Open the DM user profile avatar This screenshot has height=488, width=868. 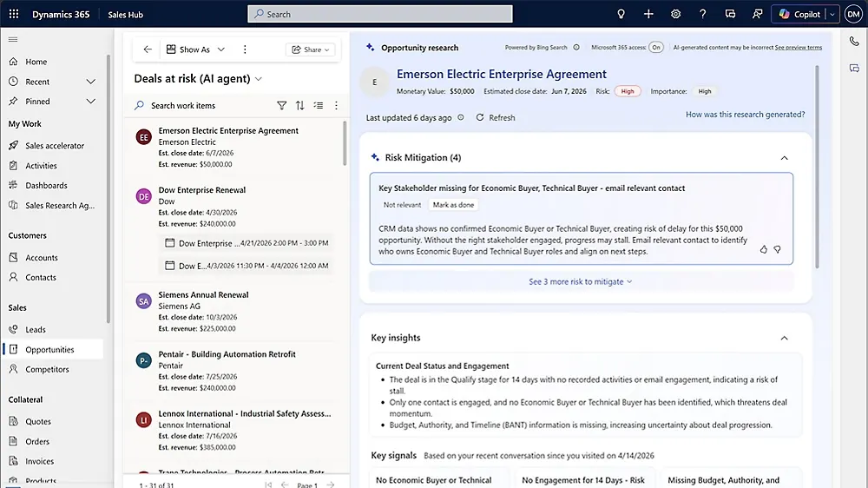[853, 15]
